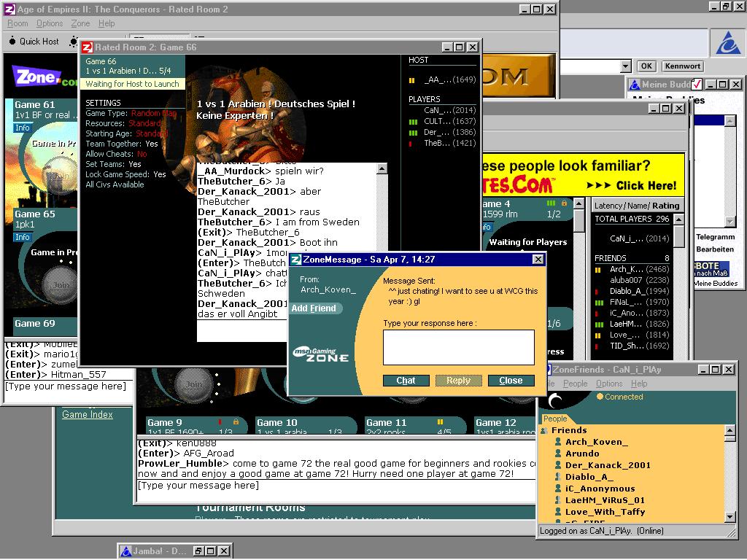
Task: Click the Zone icon in ZoneMessage title bar
Action: [296, 260]
